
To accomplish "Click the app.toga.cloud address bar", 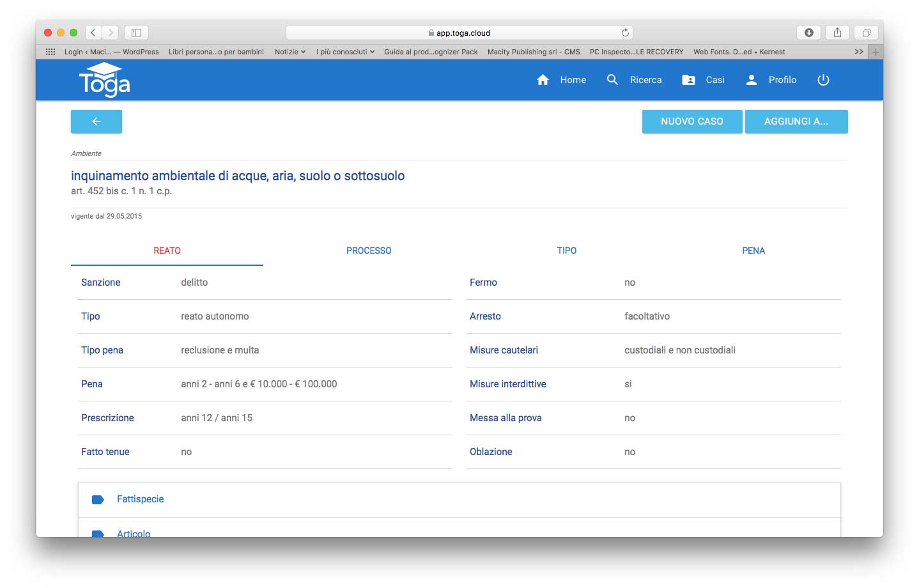I will tap(459, 33).
